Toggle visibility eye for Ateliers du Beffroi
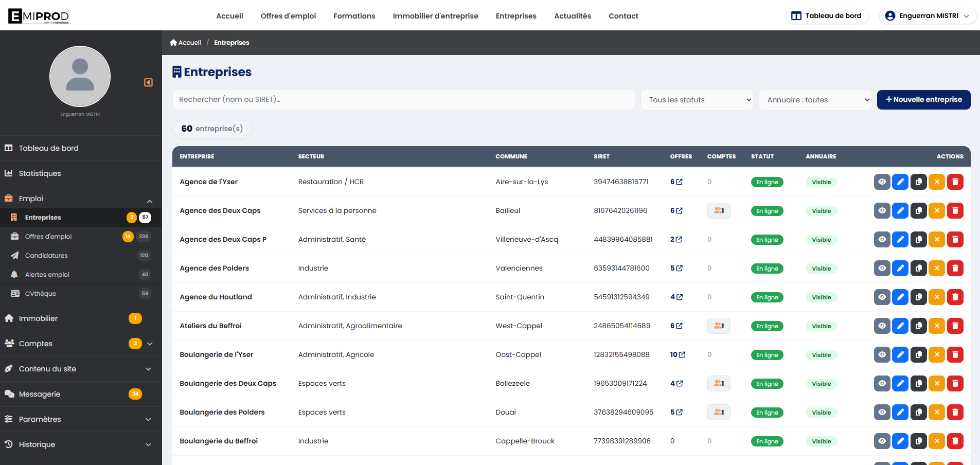Viewport: 980px width, 465px height. point(882,326)
